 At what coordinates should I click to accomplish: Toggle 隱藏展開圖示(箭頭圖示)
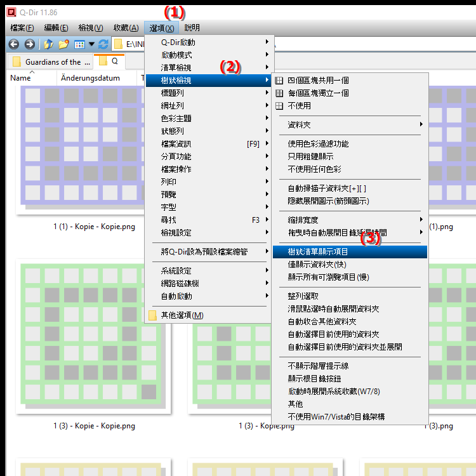pos(350,201)
